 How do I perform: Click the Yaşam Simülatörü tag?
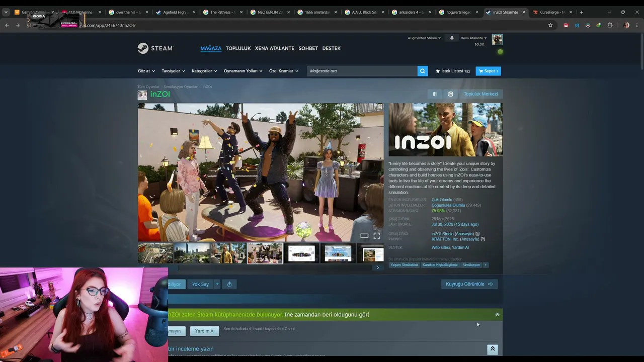click(404, 265)
